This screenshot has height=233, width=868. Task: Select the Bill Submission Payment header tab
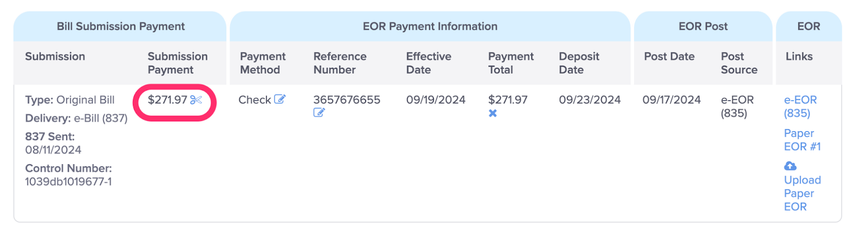click(120, 26)
